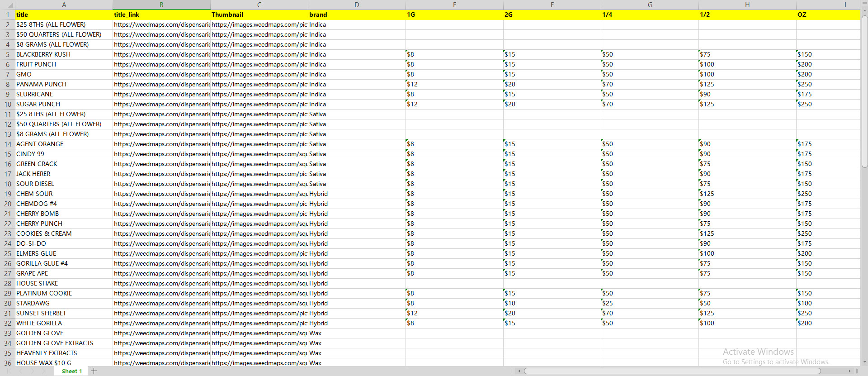Select the 'HOUSE SHAKE' cell
Image resolution: width=868 pixels, height=376 pixels.
64,283
